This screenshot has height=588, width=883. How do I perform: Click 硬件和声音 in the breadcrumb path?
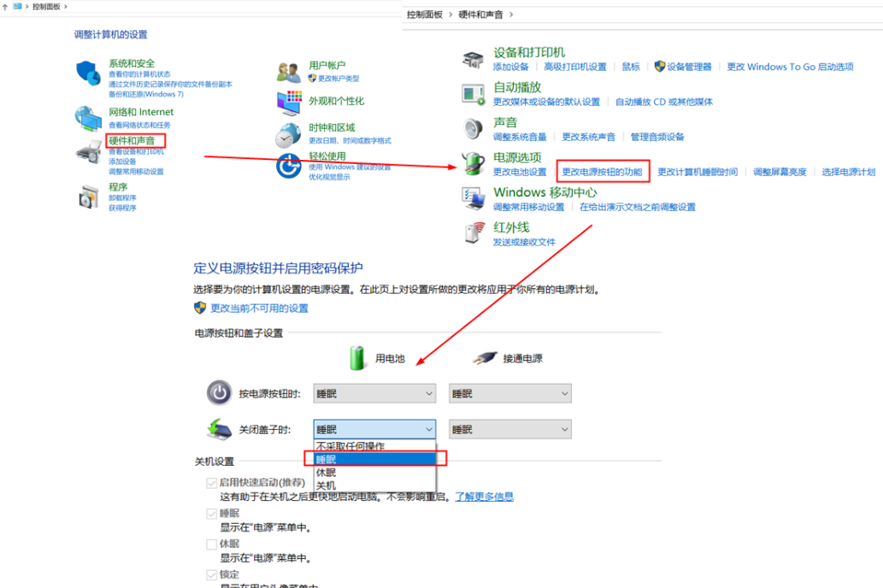tap(481, 15)
